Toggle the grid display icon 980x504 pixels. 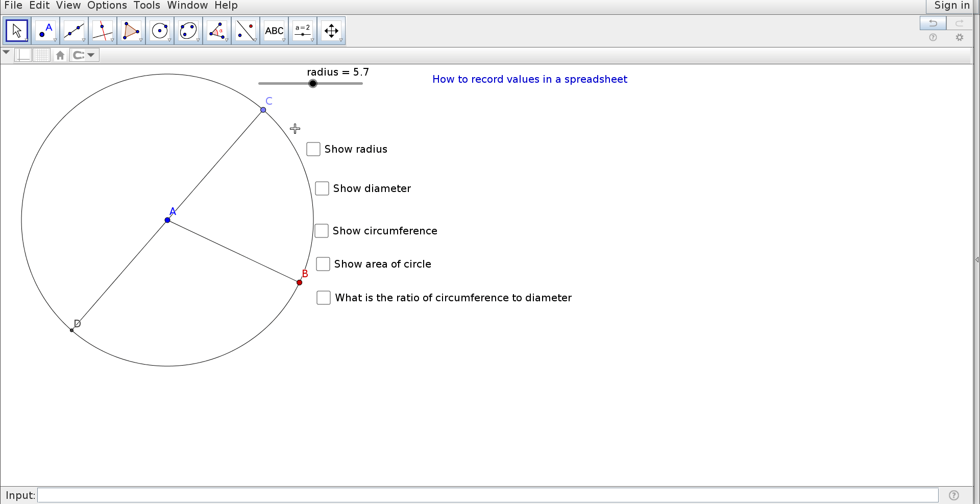tap(42, 55)
